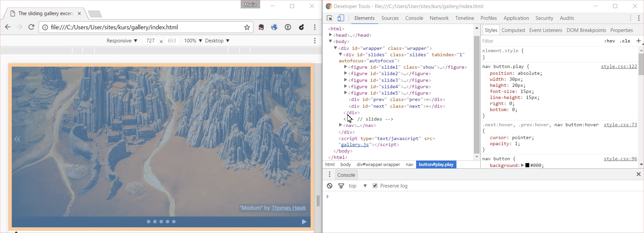
Task: Toggle the :hov element state button
Action: (x=609, y=41)
